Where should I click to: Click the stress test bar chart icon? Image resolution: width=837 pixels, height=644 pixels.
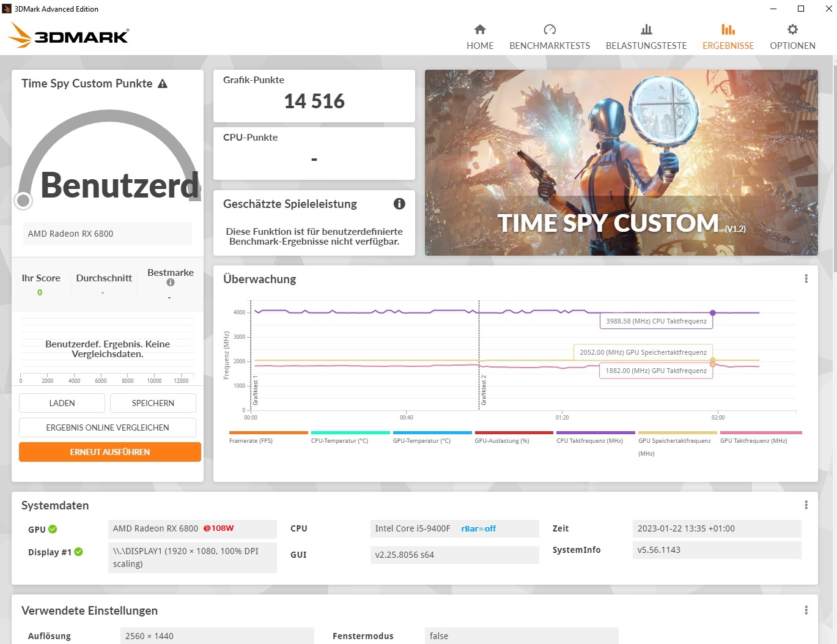pyautogui.click(x=646, y=29)
